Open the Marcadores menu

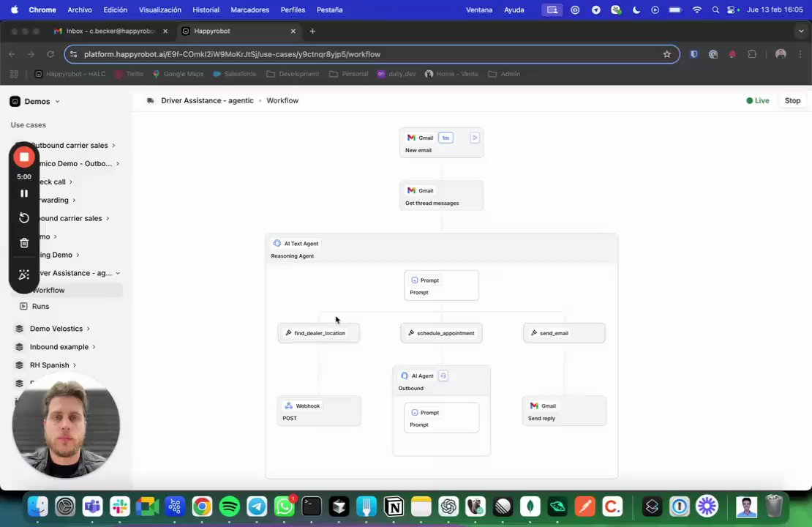[249, 10]
